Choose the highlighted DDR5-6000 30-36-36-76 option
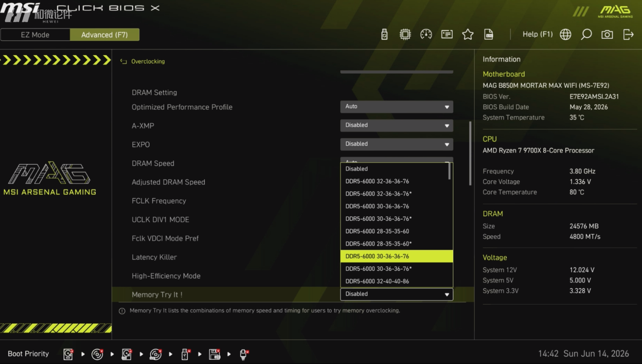Screen dimensions: 642x364 point(396,256)
